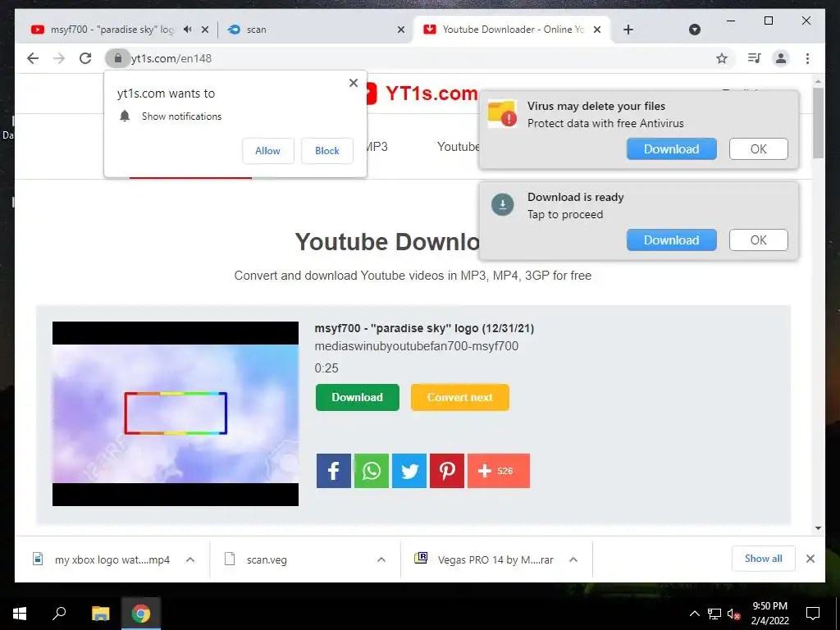Expand options for Vegas PRO 14 rar download
Image resolution: width=840 pixels, height=630 pixels.
(573, 559)
